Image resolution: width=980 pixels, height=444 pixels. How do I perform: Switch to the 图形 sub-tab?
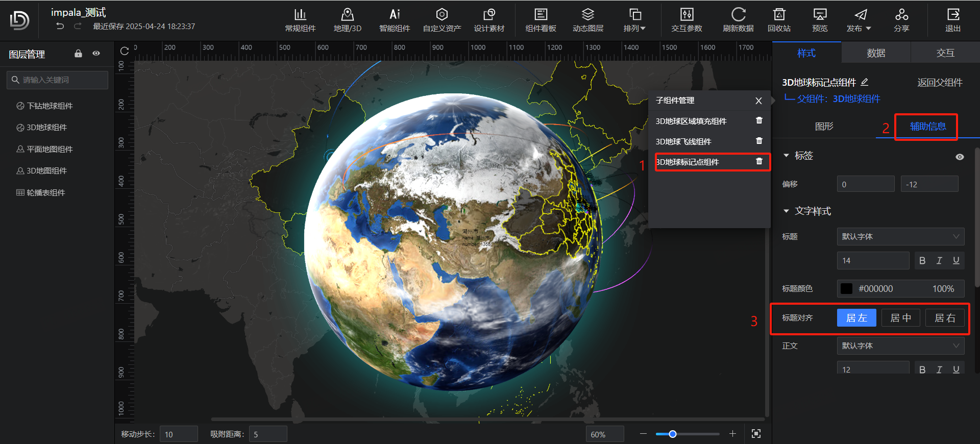point(824,127)
